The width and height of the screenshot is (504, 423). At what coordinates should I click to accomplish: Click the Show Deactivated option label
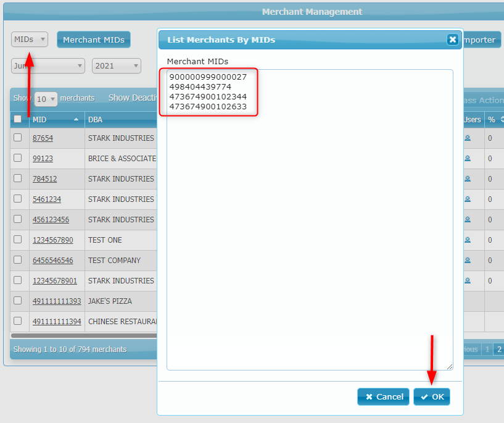(133, 98)
